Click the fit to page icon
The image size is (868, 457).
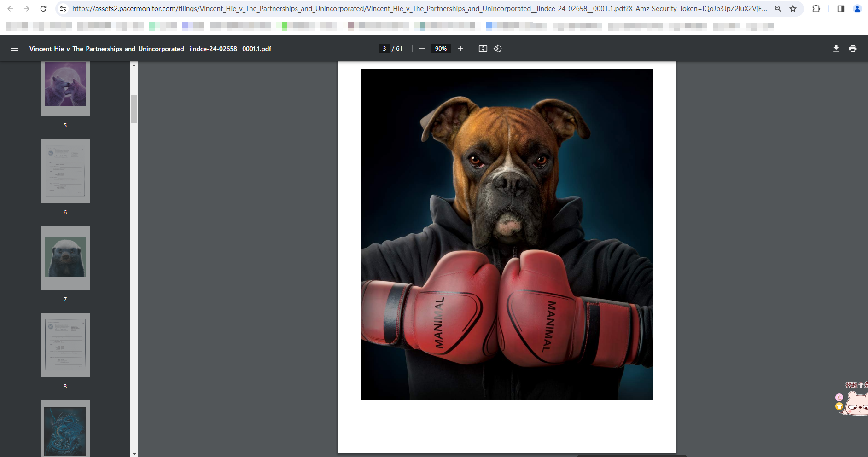click(483, 48)
